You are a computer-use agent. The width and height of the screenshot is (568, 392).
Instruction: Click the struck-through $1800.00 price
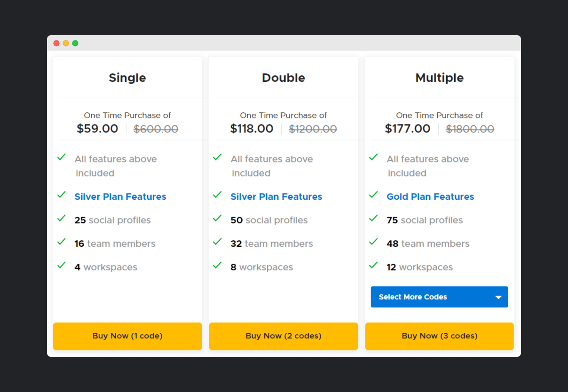tap(470, 129)
